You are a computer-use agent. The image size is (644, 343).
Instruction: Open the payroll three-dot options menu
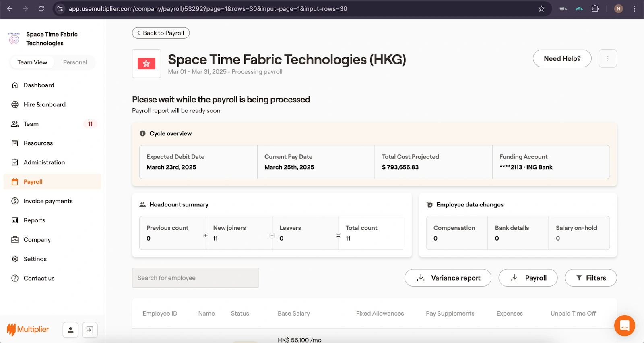[x=608, y=58]
